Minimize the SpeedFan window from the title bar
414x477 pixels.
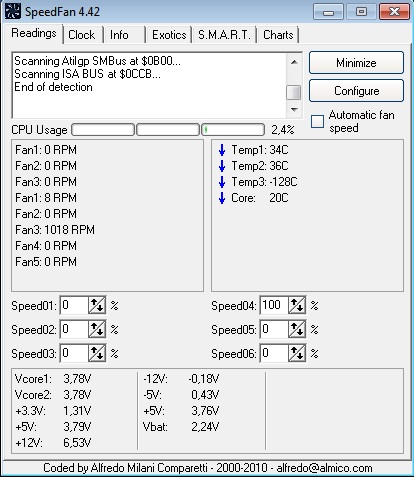328,12
